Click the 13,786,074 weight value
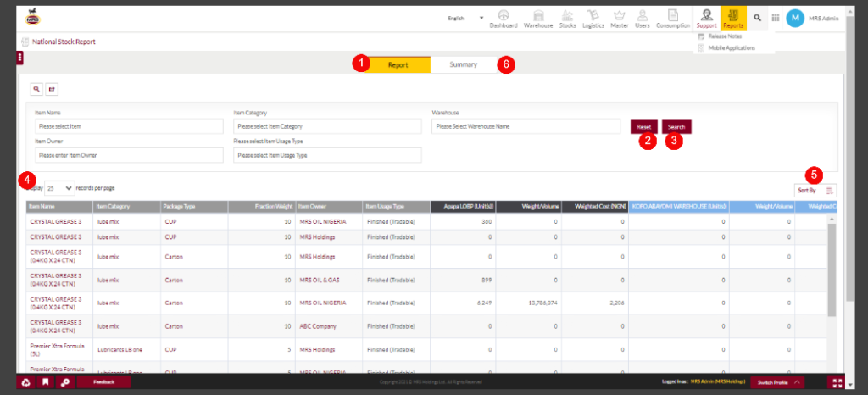The height and width of the screenshot is (395, 868). [541, 303]
